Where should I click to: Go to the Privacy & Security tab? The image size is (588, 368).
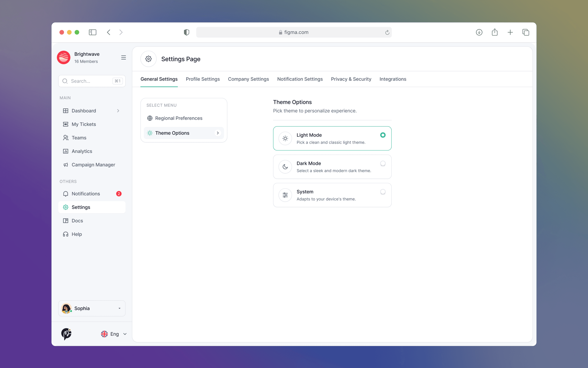[x=351, y=79]
